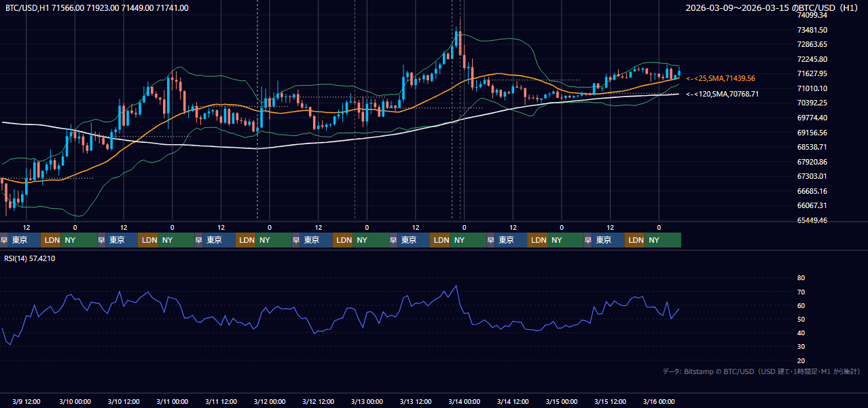Image resolution: width=868 pixels, height=408 pixels.
Task: Click the RSI scale value 30
Action: pyautogui.click(x=801, y=347)
